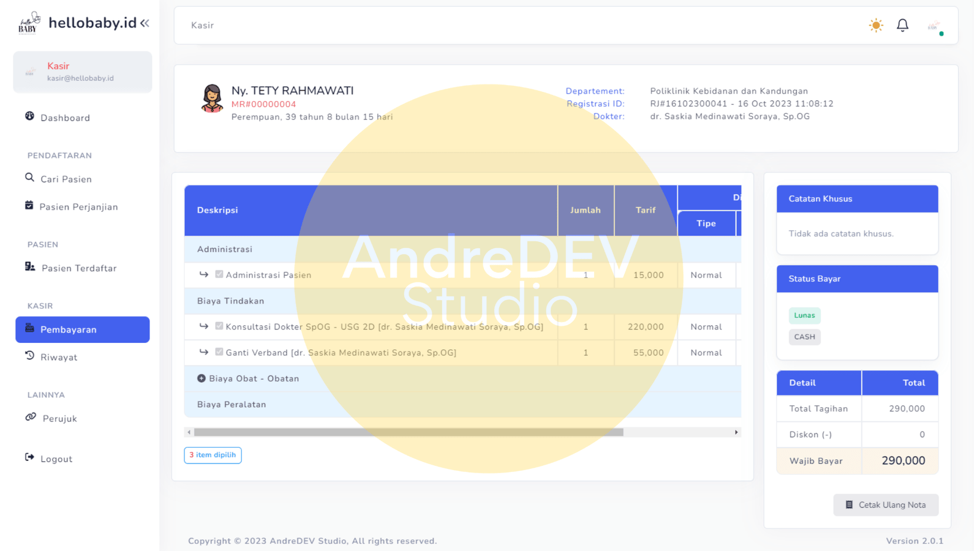Click the Dashboard globe icon
The width and height of the screenshot is (980, 551).
click(29, 116)
